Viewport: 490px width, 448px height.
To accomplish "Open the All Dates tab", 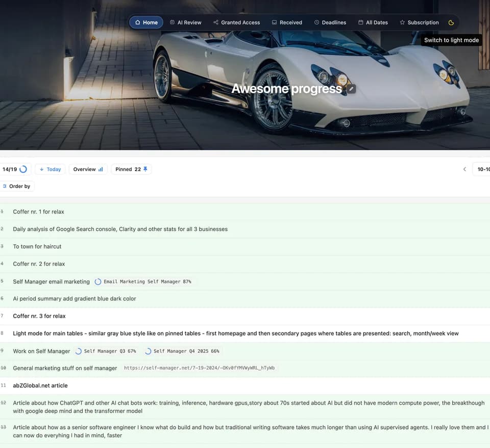I will pos(373,22).
